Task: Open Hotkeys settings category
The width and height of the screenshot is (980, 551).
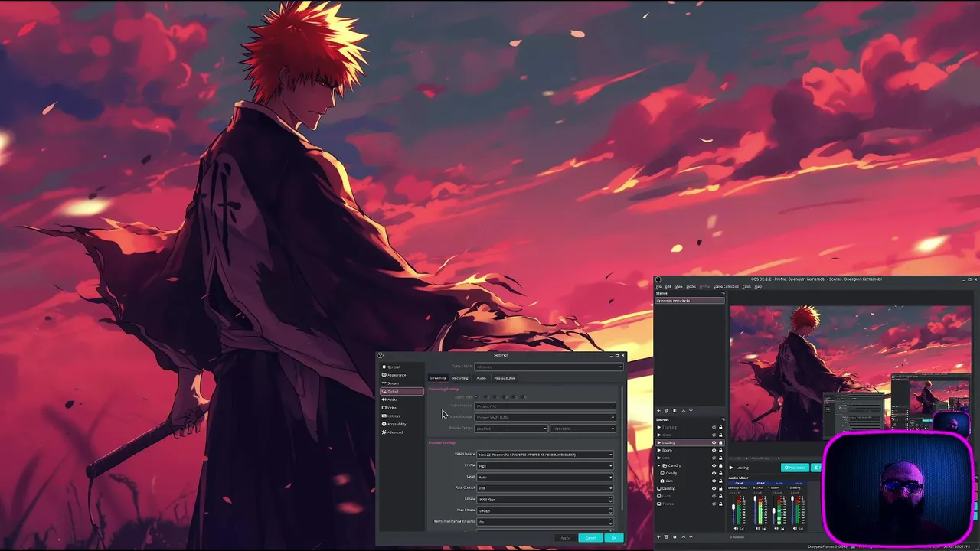Action: pyautogui.click(x=401, y=416)
